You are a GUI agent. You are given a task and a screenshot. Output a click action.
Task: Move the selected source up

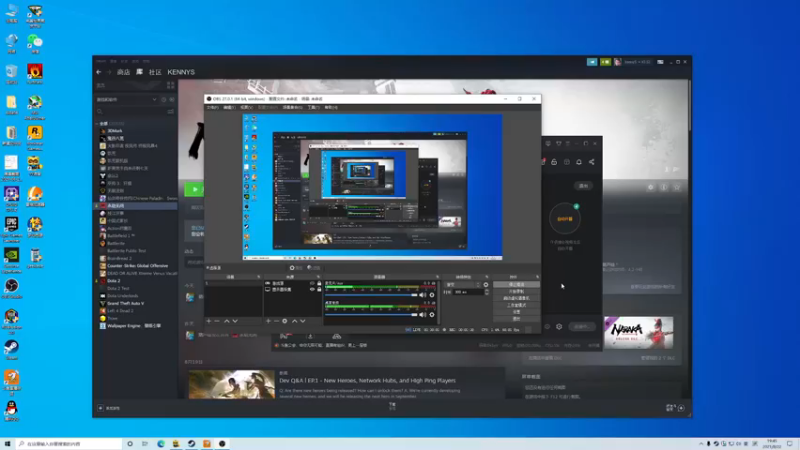(294, 321)
